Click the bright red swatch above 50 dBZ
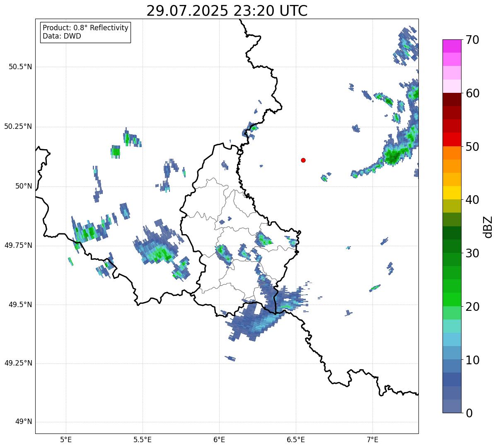This screenshot has height=448, width=498. pos(452,139)
